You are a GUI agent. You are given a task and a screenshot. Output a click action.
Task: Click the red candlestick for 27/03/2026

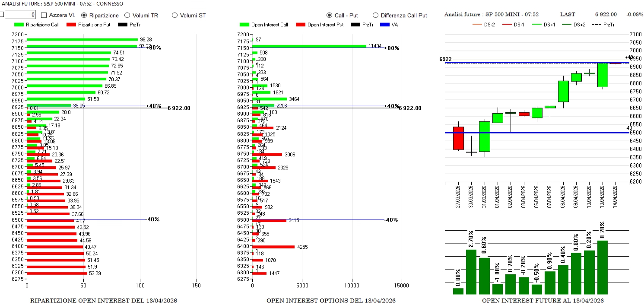[458, 138]
